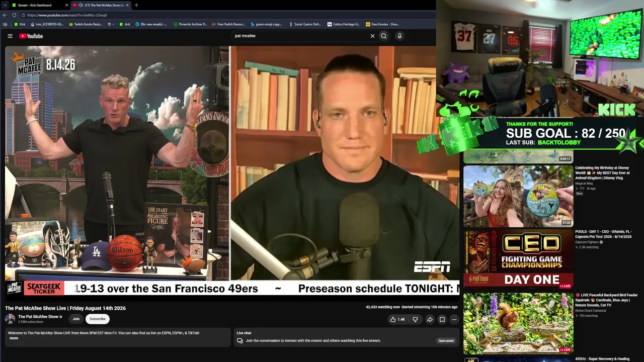The width and height of the screenshot is (644, 362).
Task: Open a new browser tab
Action: point(136,5)
